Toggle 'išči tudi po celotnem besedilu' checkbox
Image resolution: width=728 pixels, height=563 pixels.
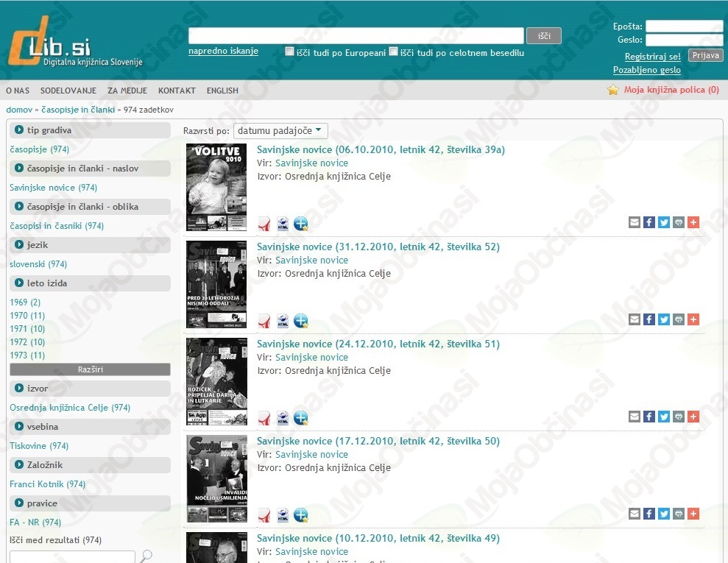click(x=394, y=52)
